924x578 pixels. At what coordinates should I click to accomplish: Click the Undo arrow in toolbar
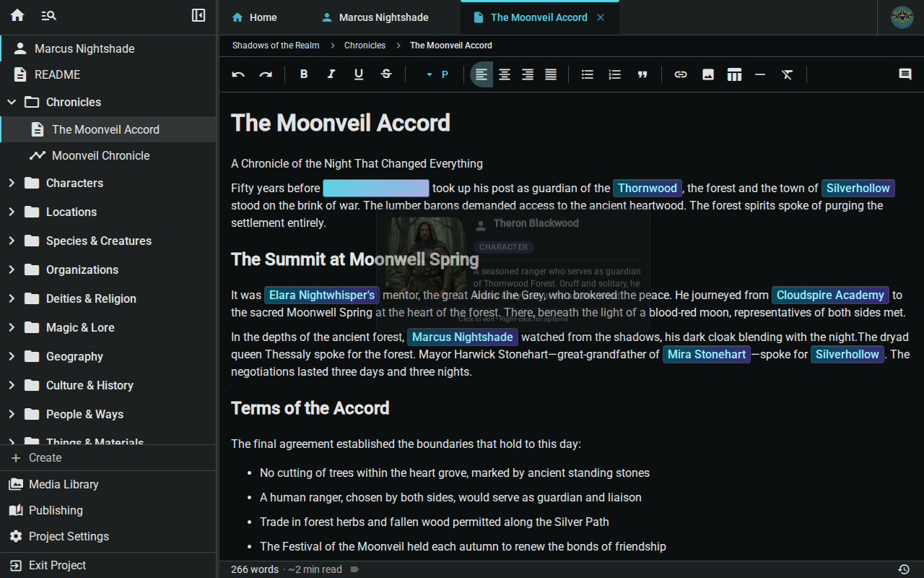click(238, 74)
